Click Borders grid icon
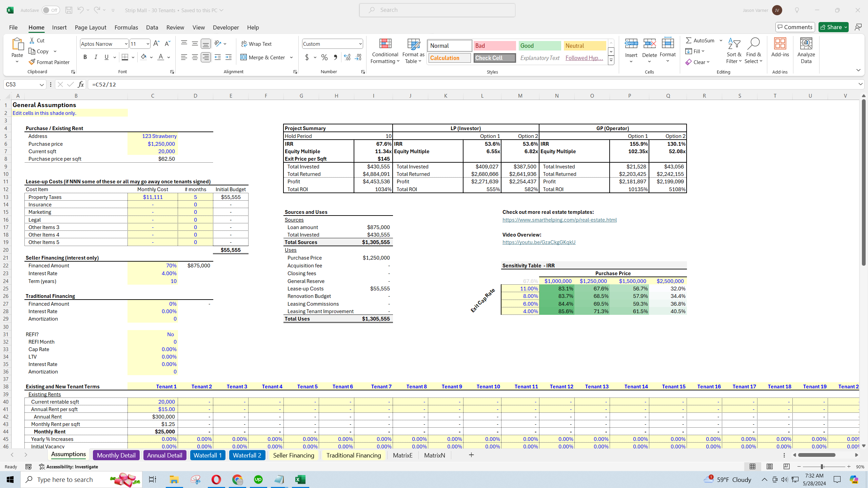This screenshot has width=868, height=488. pyautogui.click(x=125, y=57)
